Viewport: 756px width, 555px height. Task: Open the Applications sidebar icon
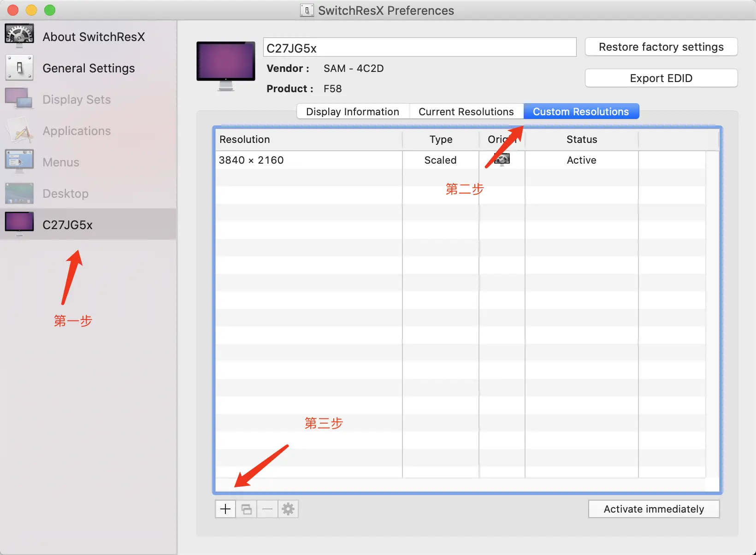tap(19, 131)
